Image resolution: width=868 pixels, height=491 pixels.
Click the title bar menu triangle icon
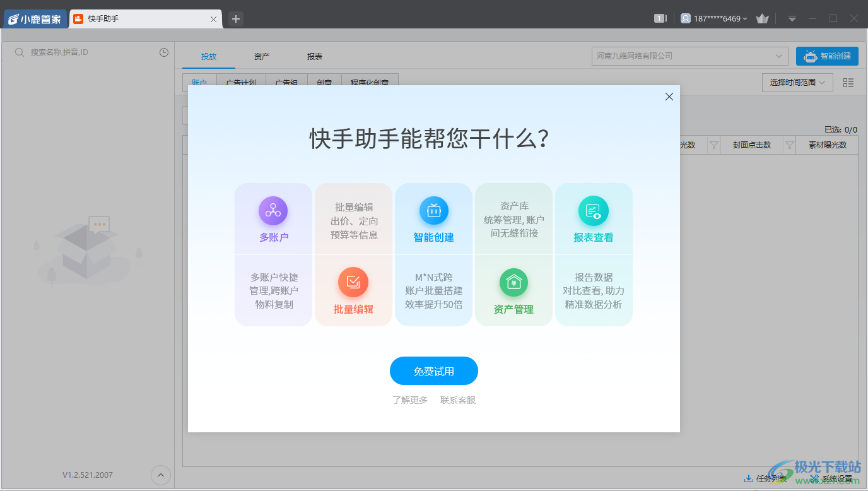pyautogui.click(x=792, y=19)
